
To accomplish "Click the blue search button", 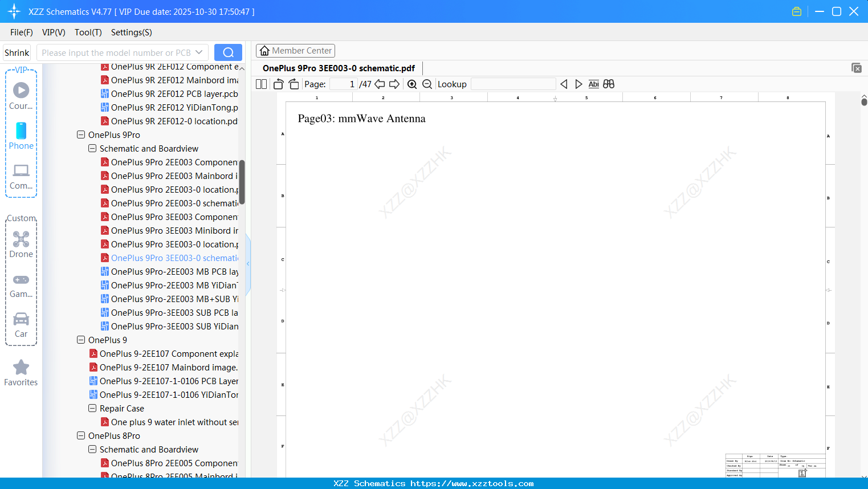I will pyautogui.click(x=228, y=52).
